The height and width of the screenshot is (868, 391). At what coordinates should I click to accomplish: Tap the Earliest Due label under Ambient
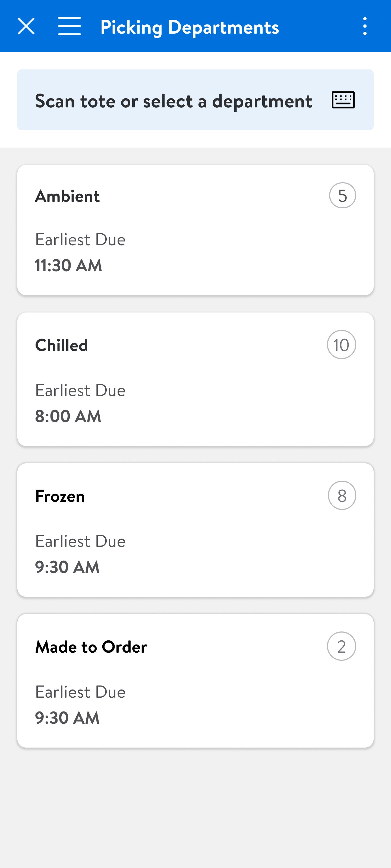click(x=80, y=240)
